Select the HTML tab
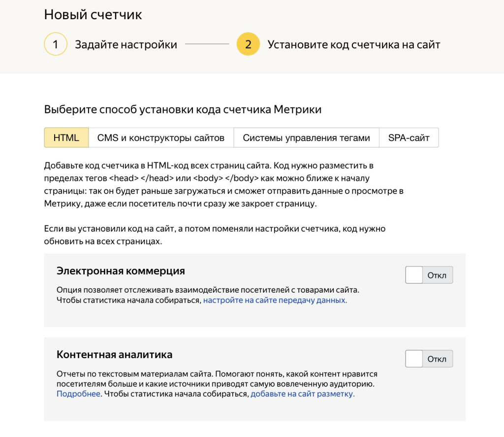 point(66,138)
